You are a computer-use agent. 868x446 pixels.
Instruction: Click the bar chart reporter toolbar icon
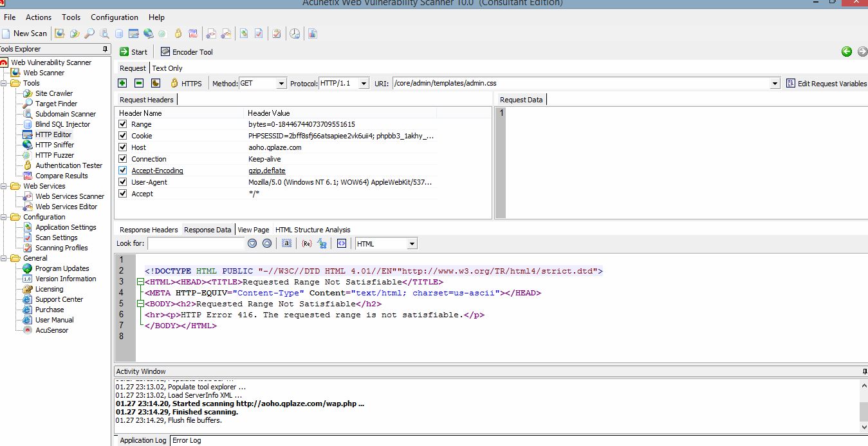312,33
